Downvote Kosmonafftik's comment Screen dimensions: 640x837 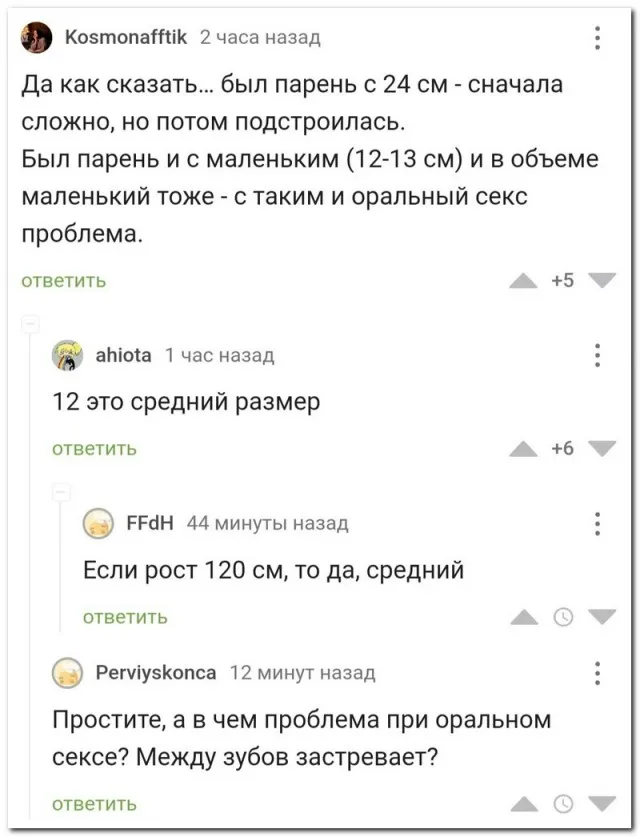(x=602, y=281)
